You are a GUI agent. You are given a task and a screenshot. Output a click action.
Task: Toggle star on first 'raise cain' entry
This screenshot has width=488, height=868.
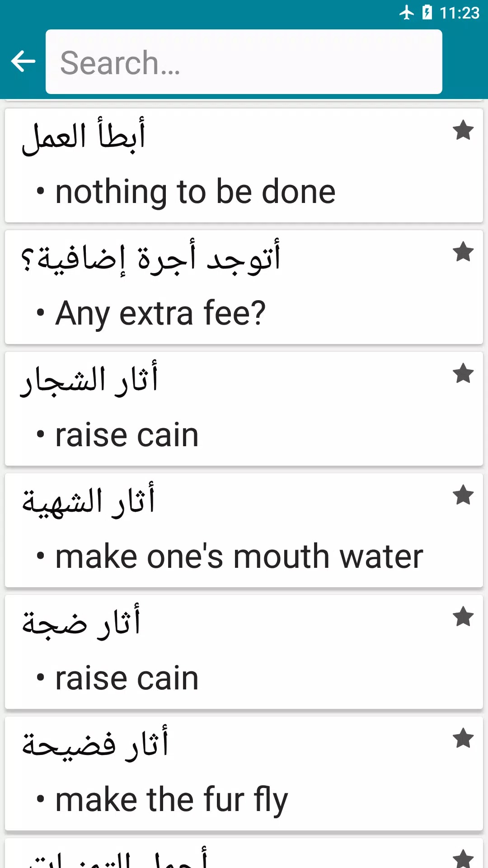463,373
